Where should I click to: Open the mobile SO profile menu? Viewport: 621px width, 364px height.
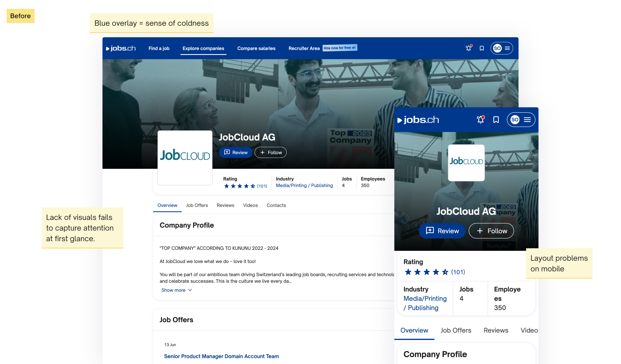point(521,120)
